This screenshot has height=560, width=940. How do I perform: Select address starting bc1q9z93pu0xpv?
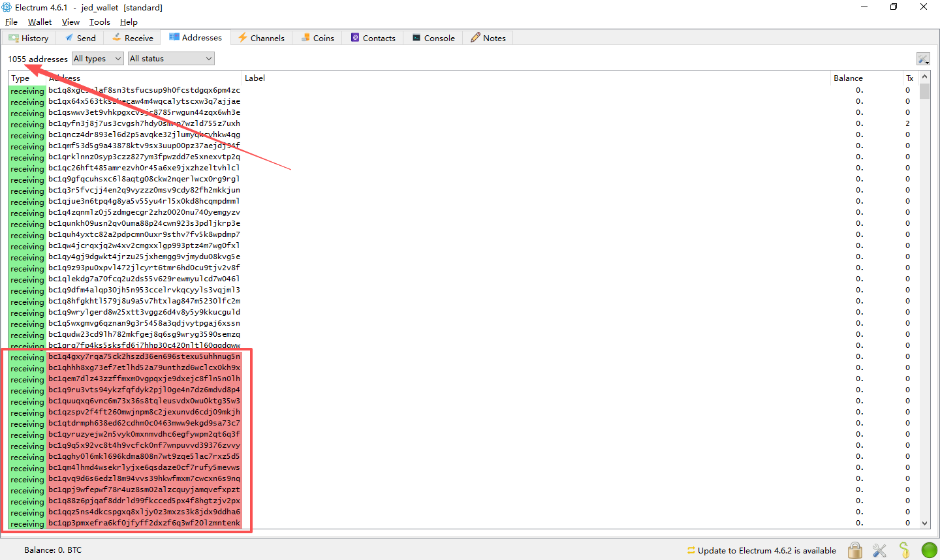(144, 268)
